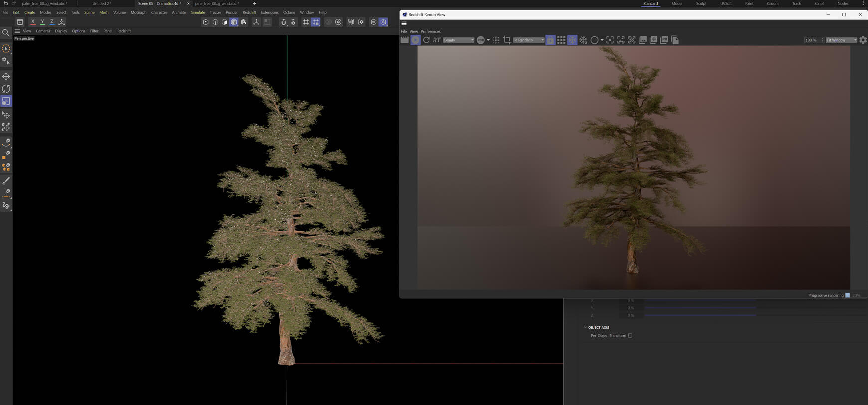Toggle the highlighted workplane grid snap icon

point(316,22)
